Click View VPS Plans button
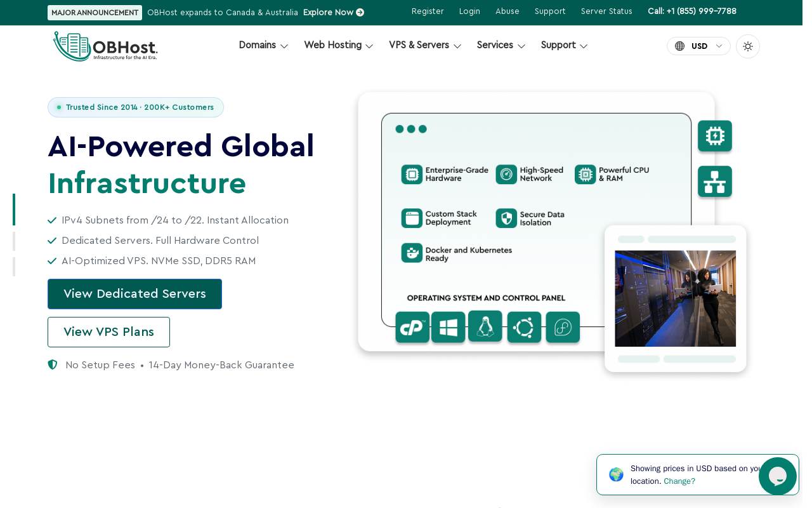 [x=108, y=332]
